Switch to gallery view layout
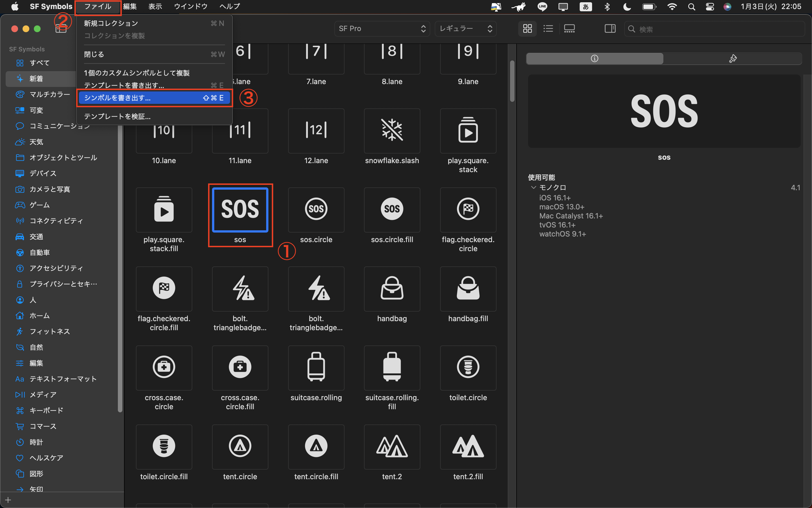 point(570,29)
